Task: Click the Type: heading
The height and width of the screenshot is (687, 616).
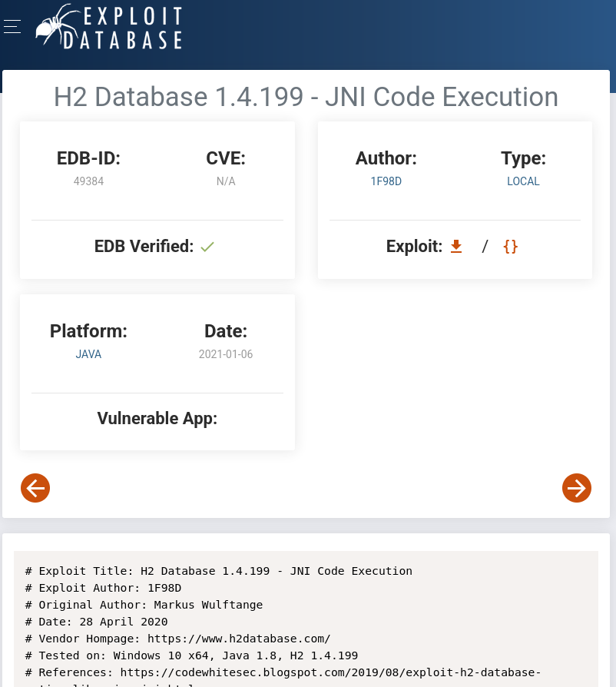Action: 523,158
